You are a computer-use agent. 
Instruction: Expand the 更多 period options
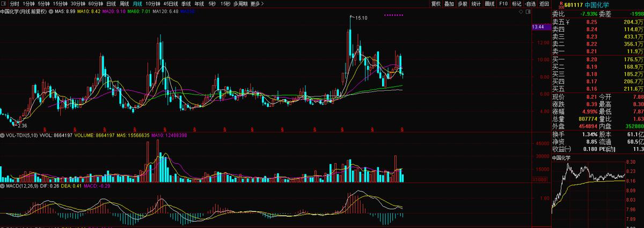point(258,3)
